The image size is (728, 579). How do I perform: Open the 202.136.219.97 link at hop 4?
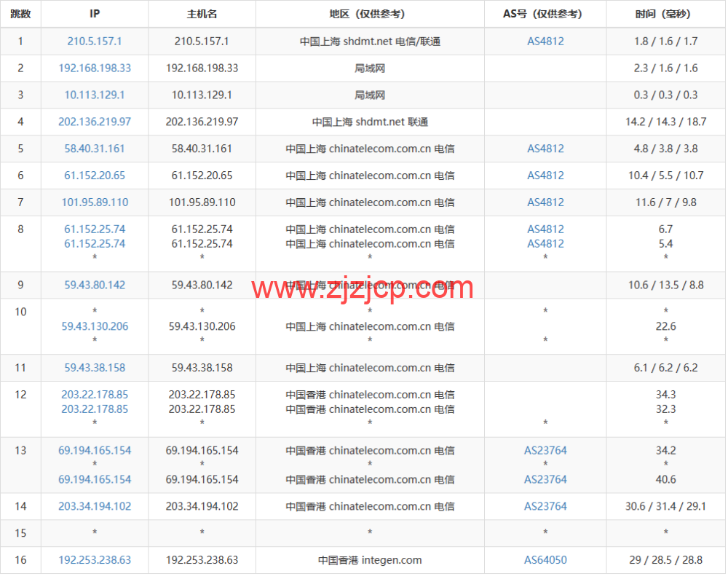coord(94,122)
